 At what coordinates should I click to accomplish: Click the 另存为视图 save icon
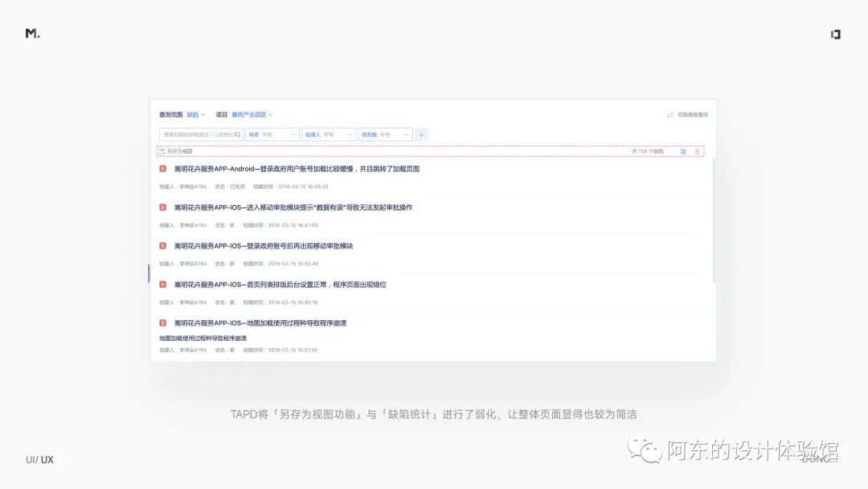click(x=162, y=151)
